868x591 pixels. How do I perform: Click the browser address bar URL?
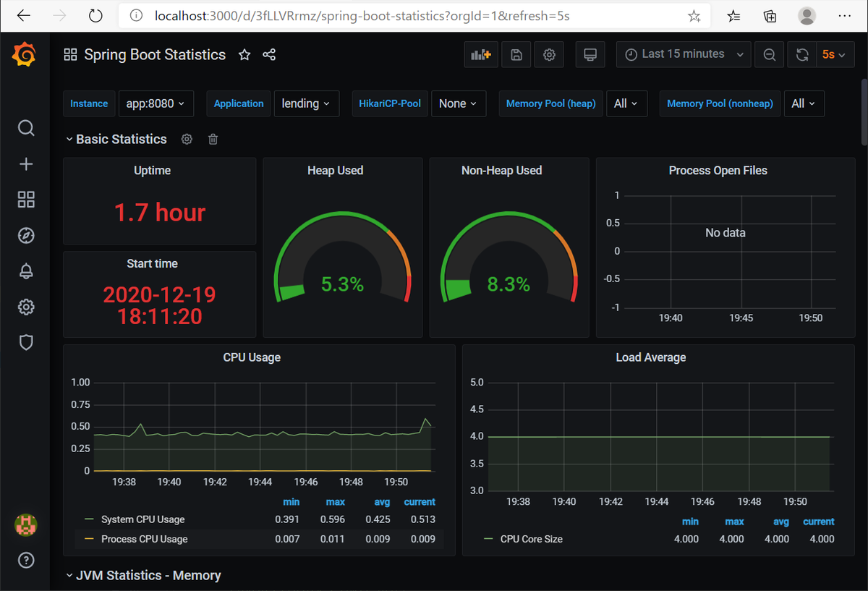(x=362, y=15)
